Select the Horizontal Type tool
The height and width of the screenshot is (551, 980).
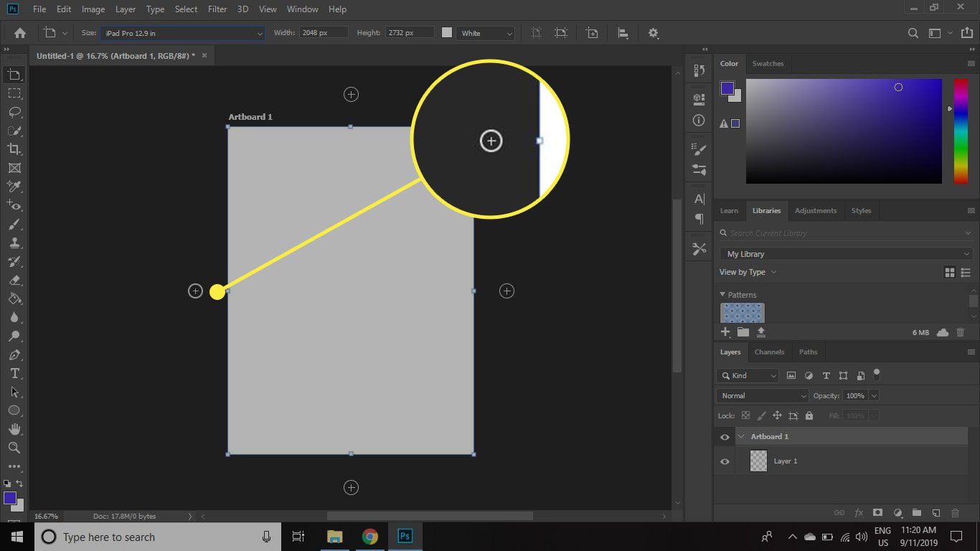(x=14, y=373)
